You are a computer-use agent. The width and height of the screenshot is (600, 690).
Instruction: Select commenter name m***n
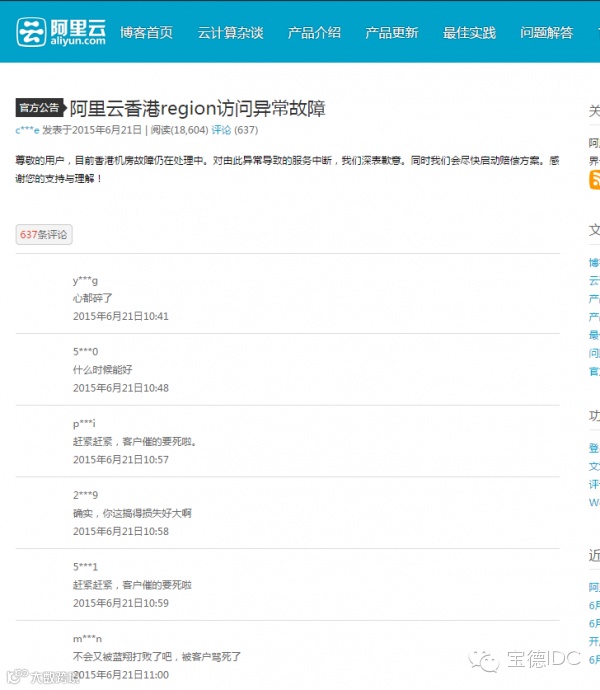coord(87,639)
